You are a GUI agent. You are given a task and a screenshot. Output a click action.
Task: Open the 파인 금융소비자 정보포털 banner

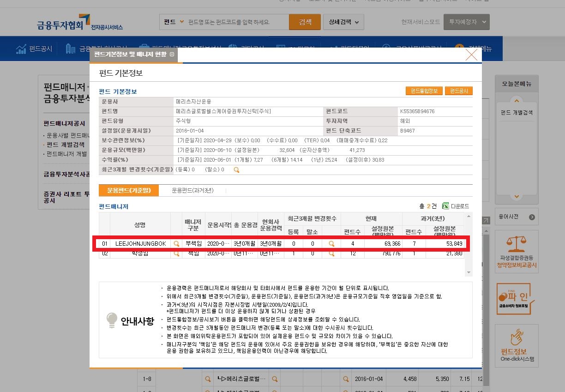[516, 299]
